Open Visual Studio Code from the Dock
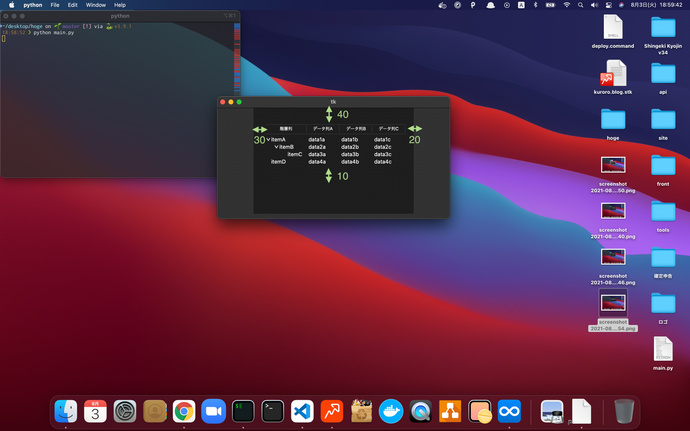690x431 pixels. pos(302,411)
